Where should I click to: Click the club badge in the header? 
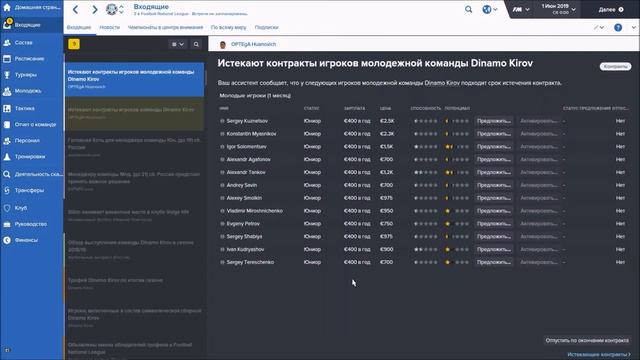(111, 9)
